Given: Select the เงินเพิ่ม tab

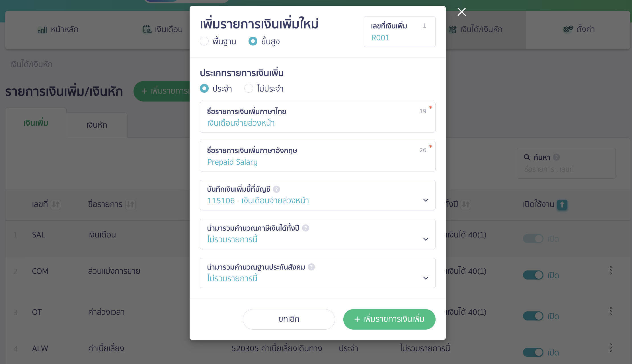Looking at the screenshot, I should click(x=36, y=123).
